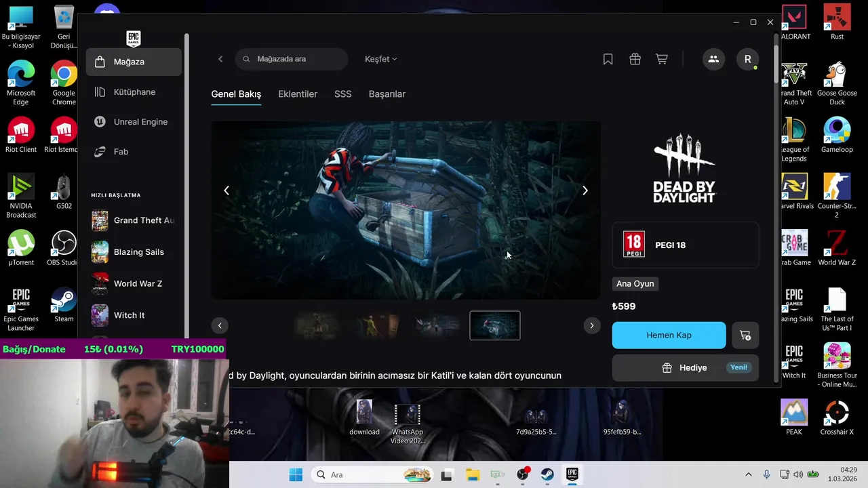Image resolution: width=868 pixels, height=488 pixels.
Task: Select the WhatsApp Video desktop file
Action: pyautogui.click(x=408, y=424)
